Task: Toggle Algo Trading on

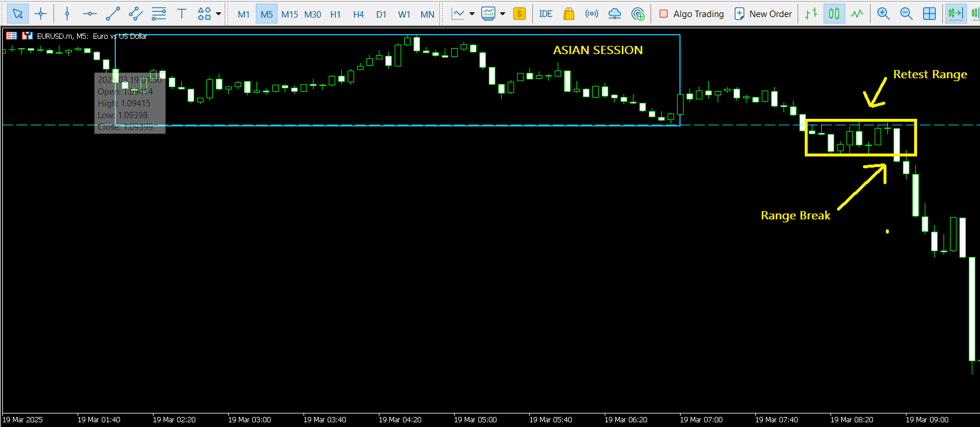Action: (x=691, y=14)
